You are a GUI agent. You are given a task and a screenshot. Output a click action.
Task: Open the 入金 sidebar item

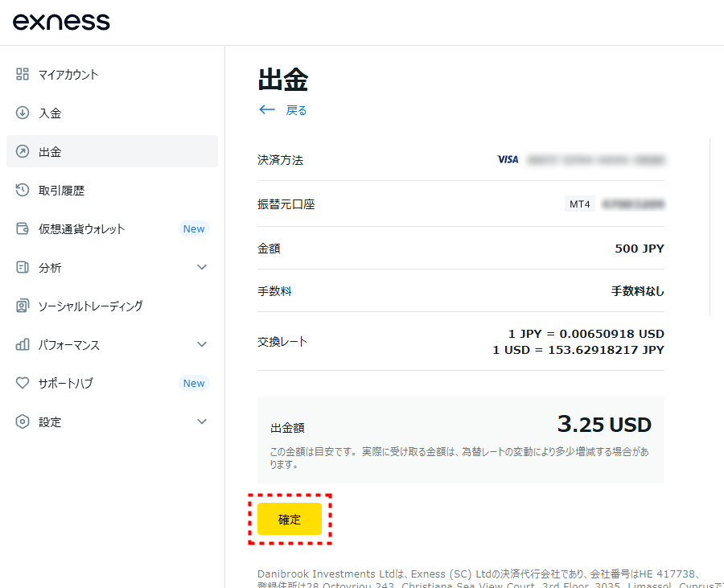112,113
